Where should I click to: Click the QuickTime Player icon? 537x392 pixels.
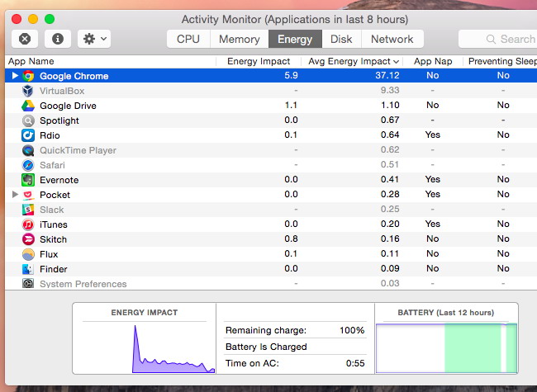click(x=28, y=150)
